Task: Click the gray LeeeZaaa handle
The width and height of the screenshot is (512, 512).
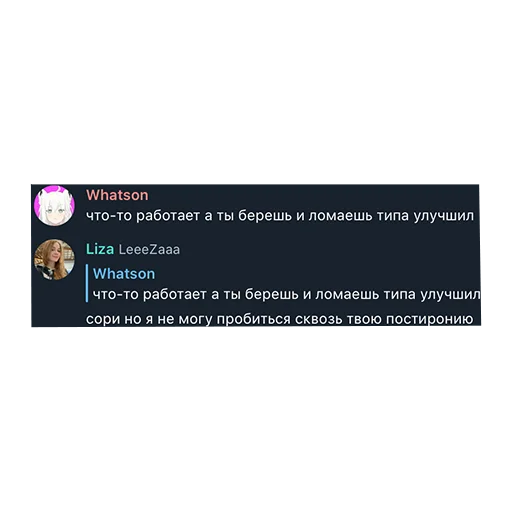Action: [149, 249]
